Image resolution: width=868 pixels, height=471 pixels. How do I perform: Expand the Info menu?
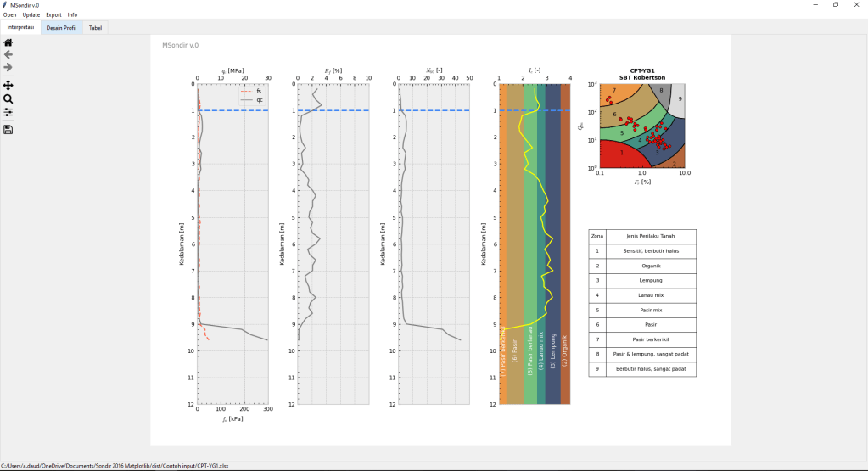72,15
